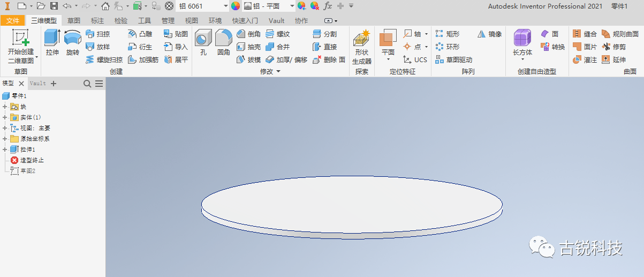
Task: Click the 螺旋扫掠 coil button
Action: pyautogui.click(x=104, y=59)
